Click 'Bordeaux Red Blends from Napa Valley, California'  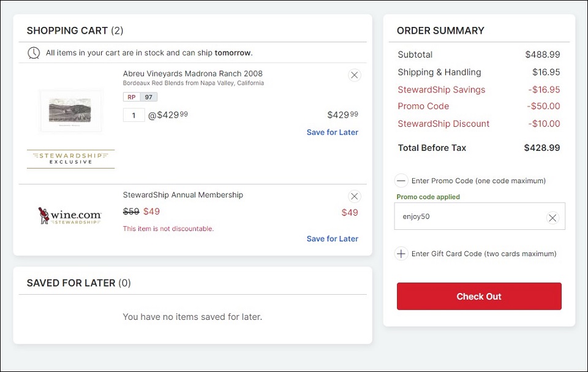click(194, 83)
